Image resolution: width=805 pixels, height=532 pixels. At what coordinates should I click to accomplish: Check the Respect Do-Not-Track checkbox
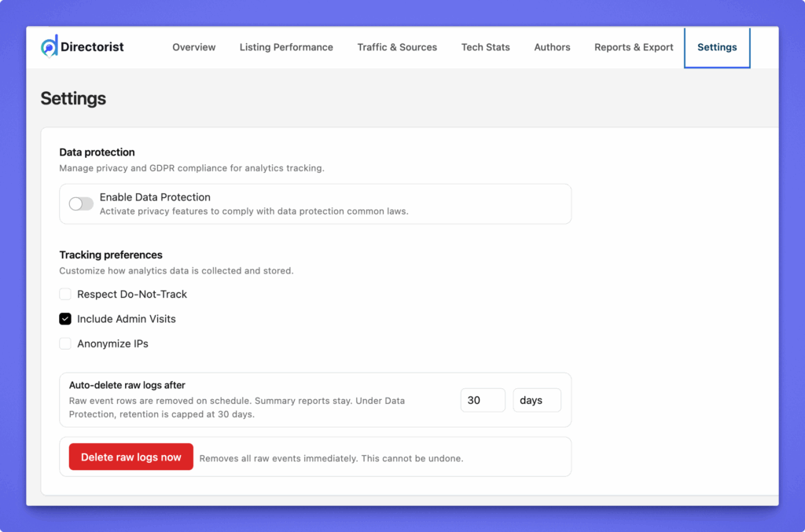pyautogui.click(x=65, y=294)
